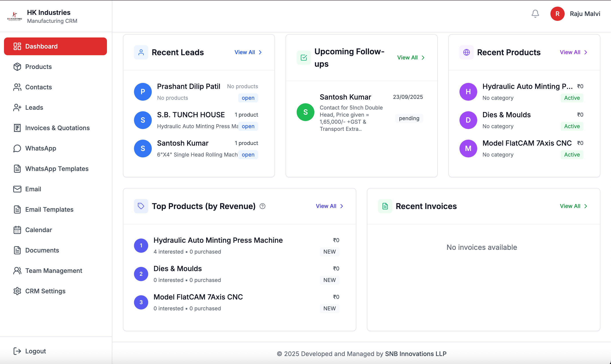Viewport: 611px width, 364px height.
Task: Click NEW badge for Model FlatCAM 7Axis CNC
Action: click(329, 308)
